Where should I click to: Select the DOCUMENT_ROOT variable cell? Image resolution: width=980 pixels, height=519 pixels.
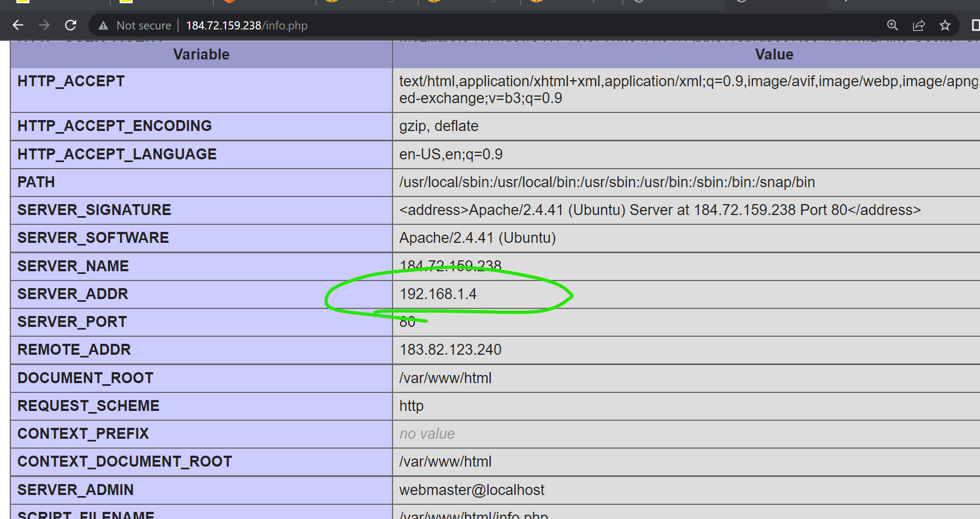click(x=201, y=378)
